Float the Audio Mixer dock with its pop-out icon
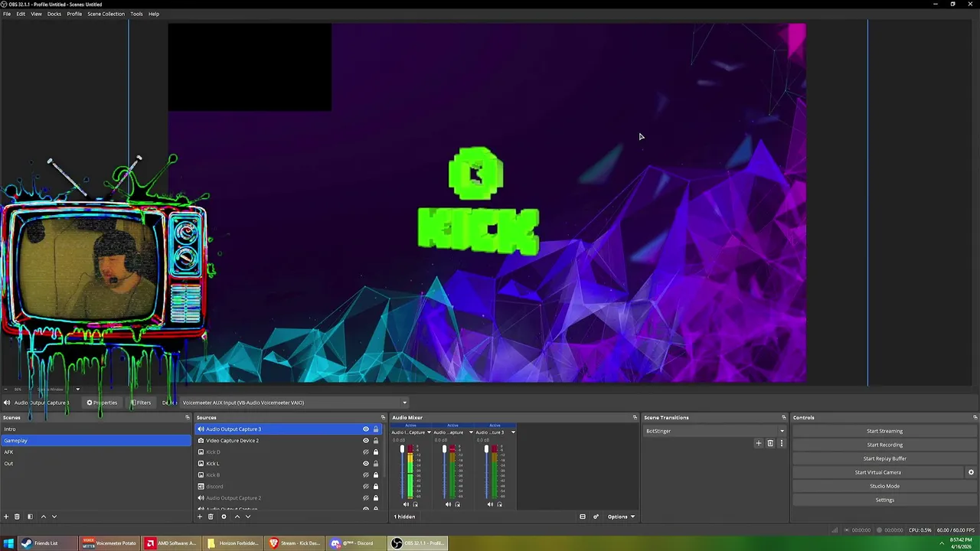Image resolution: width=980 pixels, height=551 pixels. [x=635, y=418]
